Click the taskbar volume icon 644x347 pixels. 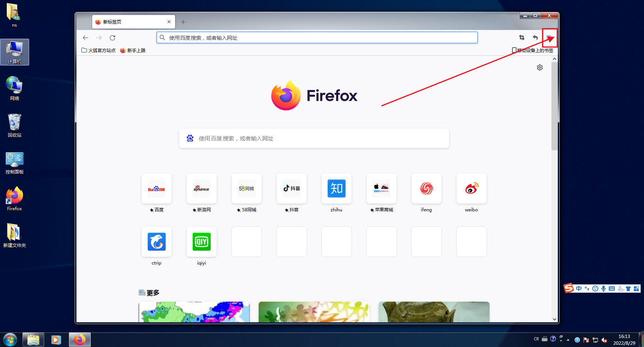tap(604, 340)
